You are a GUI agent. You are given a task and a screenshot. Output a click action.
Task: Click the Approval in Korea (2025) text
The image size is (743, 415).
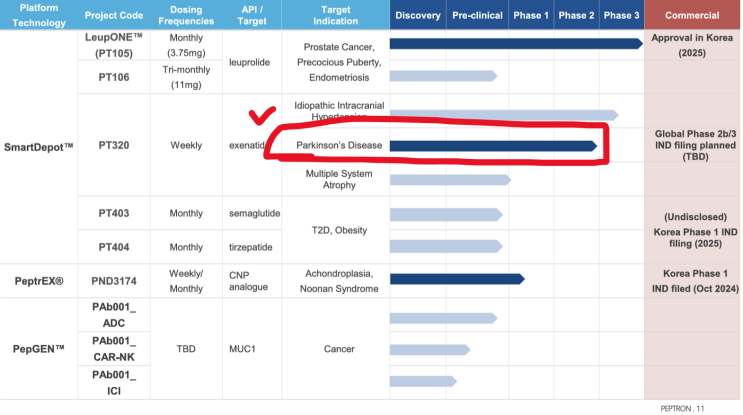[692, 45]
